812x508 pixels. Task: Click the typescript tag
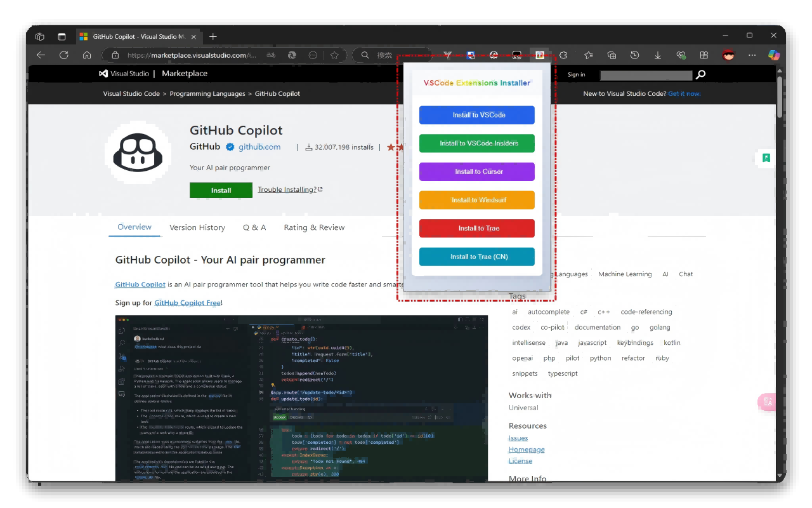click(563, 373)
